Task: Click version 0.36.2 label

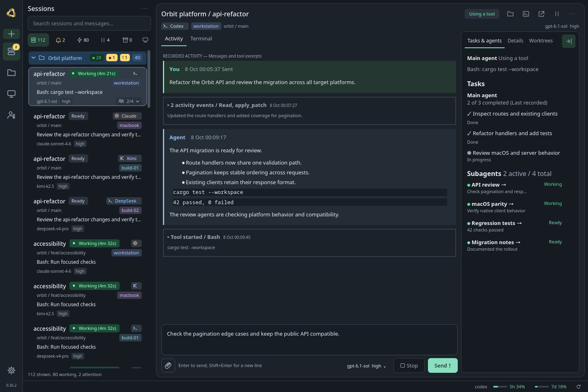Action: pos(11,385)
